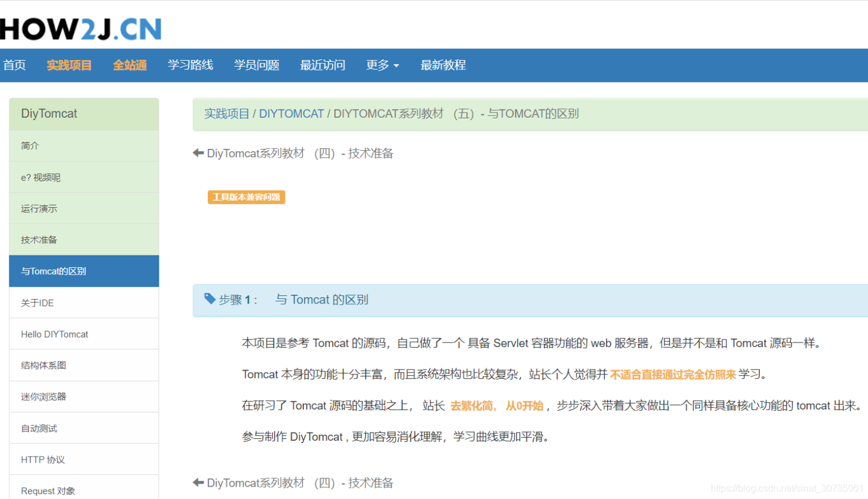Go to 首页 in the navigation bar
This screenshot has width=868, height=499.
pyautogui.click(x=15, y=65)
